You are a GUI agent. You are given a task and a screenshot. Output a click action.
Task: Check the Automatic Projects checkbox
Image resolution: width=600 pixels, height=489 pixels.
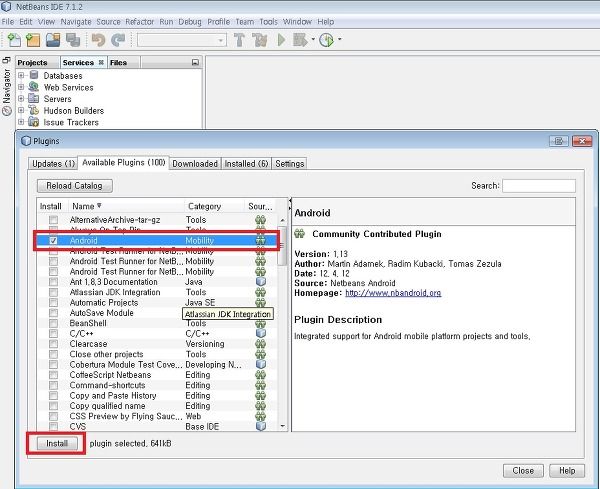[x=53, y=303]
